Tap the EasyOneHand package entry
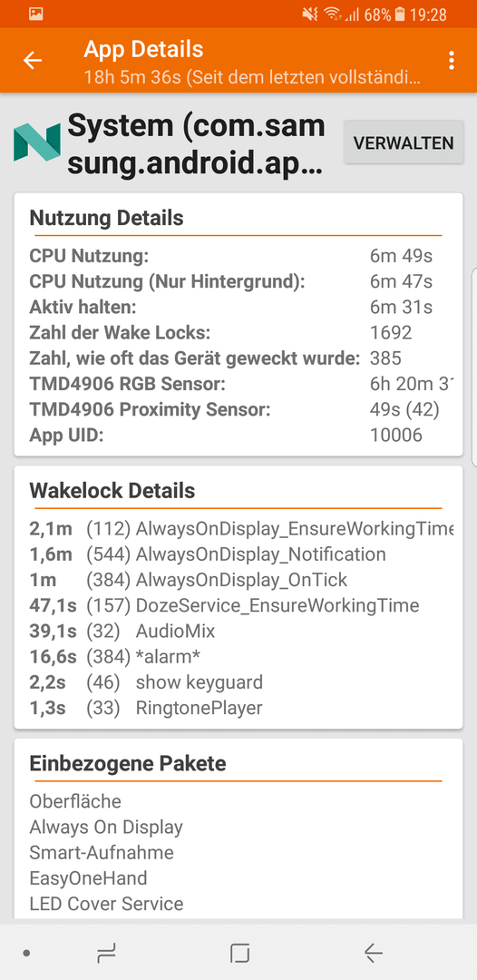The width and height of the screenshot is (477, 980). (x=88, y=878)
